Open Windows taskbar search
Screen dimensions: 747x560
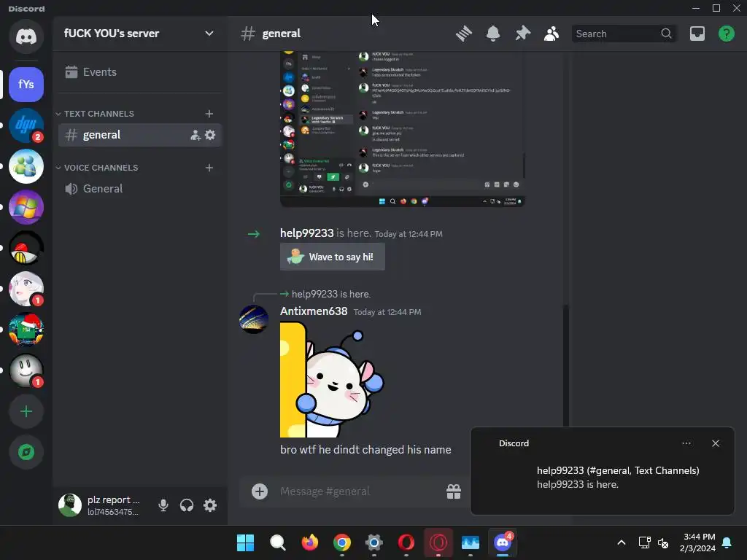point(278,542)
